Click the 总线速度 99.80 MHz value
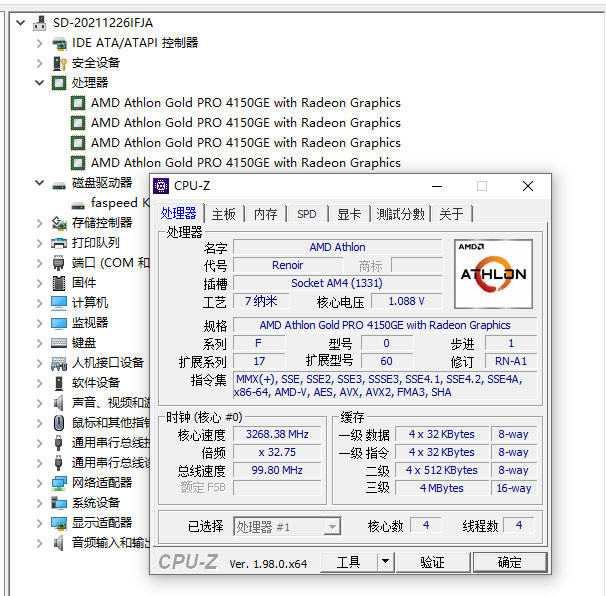The image size is (606, 596). [x=277, y=470]
